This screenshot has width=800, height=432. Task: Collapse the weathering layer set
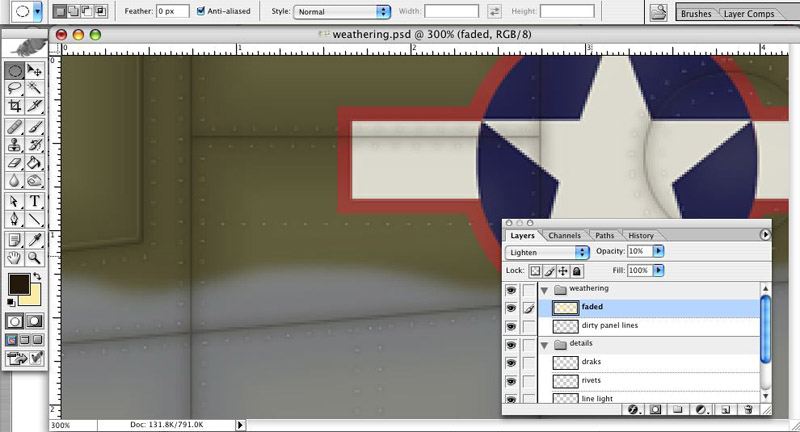[544, 290]
